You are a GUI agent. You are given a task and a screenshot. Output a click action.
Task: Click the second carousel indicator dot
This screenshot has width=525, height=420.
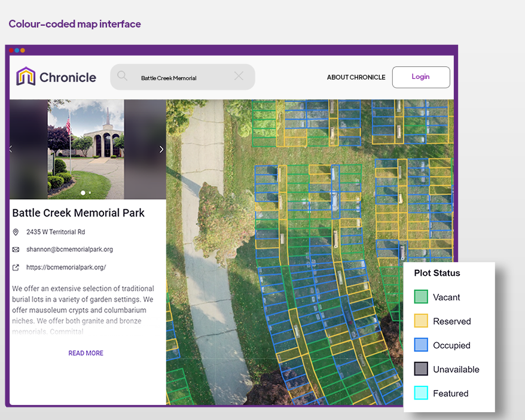(x=89, y=193)
